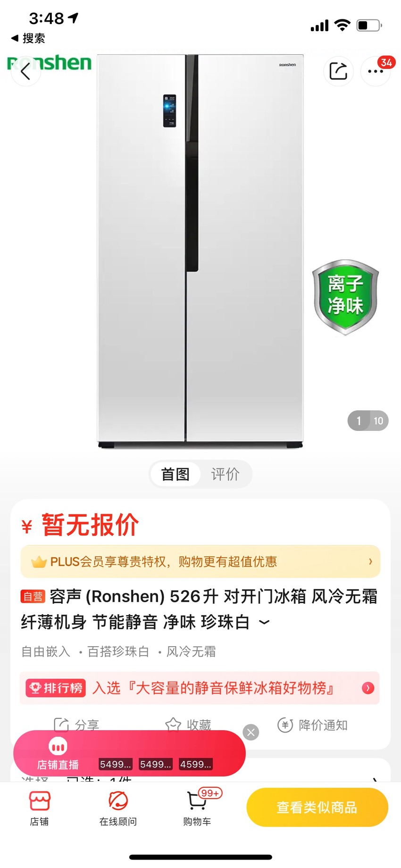The width and height of the screenshot is (401, 868).
Task: Tap the 离子净味 green shield badge
Action: pos(345,297)
